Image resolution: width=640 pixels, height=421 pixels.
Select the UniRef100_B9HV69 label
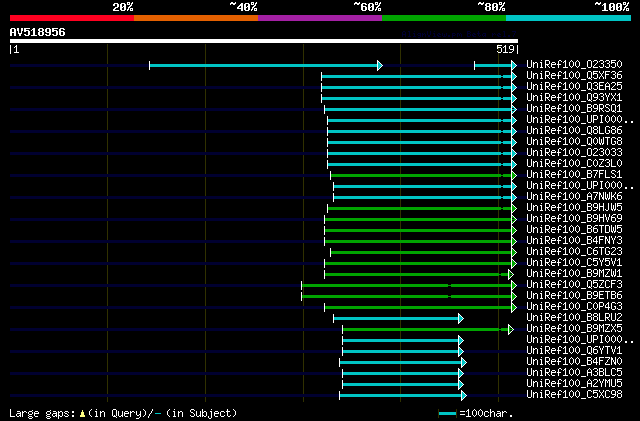click(x=574, y=218)
